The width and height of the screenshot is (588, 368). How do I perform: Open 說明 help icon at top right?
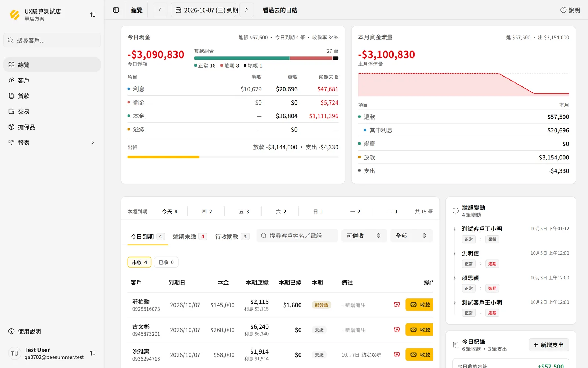coord(563,10)
